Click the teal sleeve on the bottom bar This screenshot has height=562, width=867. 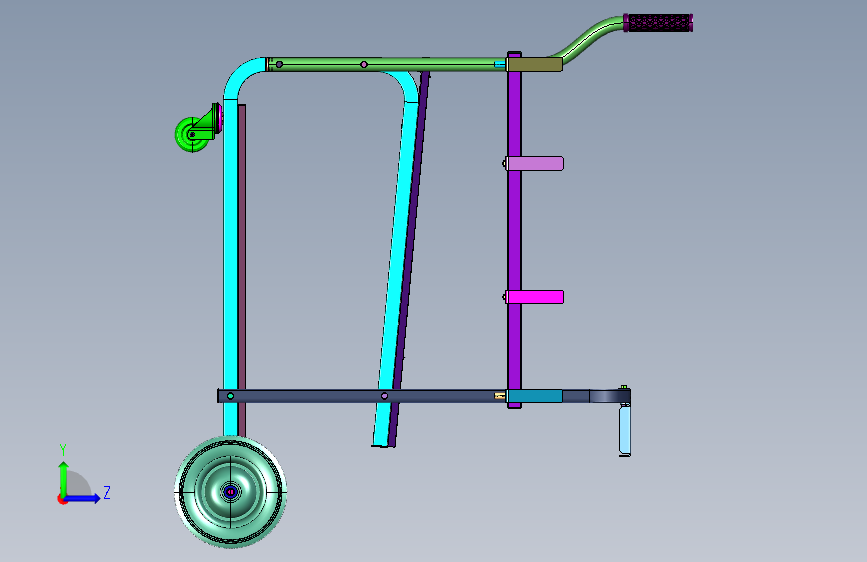coord(535,396)
